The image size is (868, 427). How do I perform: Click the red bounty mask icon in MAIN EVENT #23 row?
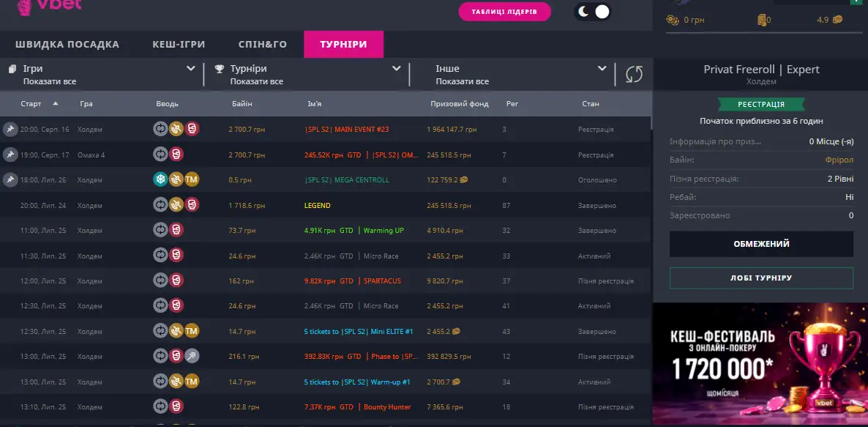pyautogui.click(x=192, y=128)
